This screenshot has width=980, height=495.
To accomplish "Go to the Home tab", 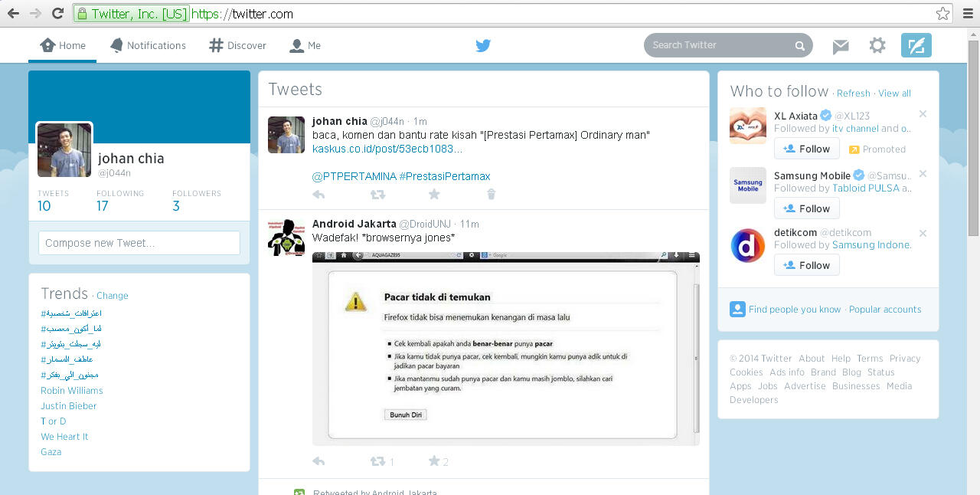I will click(63, 45).
